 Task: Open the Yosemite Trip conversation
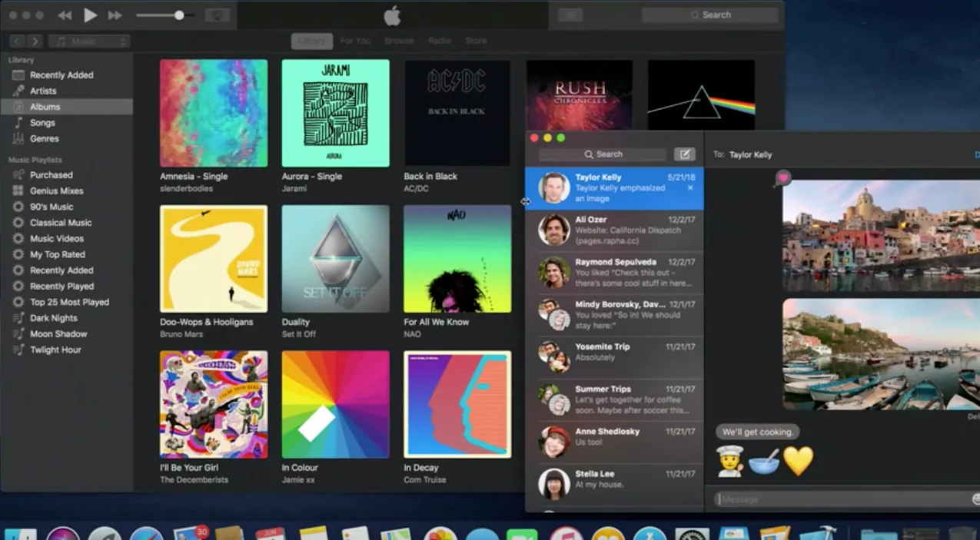click(614, 357)
